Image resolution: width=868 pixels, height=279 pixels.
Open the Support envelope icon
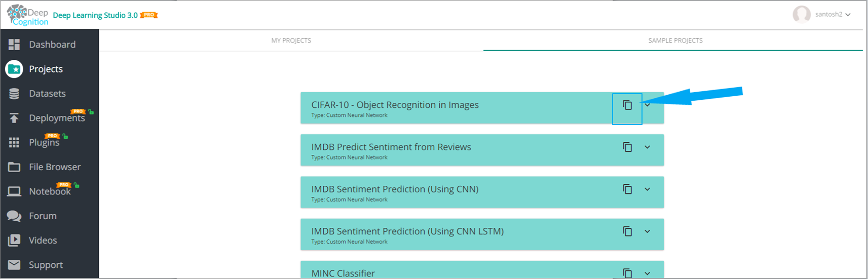pos(14,265)
